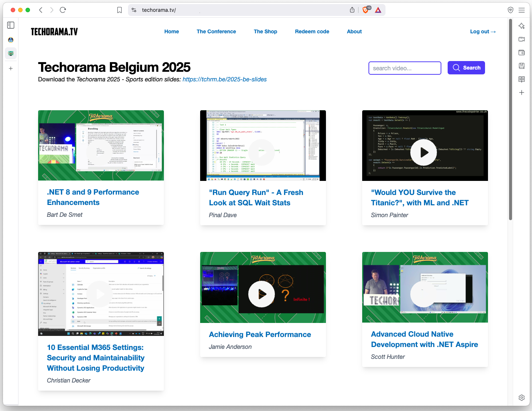Click speaker name Christian Decker
The height and width of the screenshot is (411, 532).
[x=69, y=380]
